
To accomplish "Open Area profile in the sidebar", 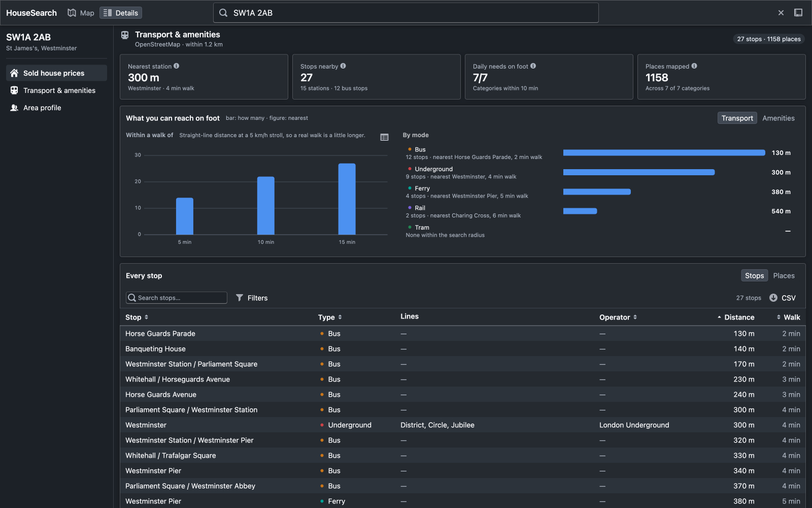I will point(56,107).
